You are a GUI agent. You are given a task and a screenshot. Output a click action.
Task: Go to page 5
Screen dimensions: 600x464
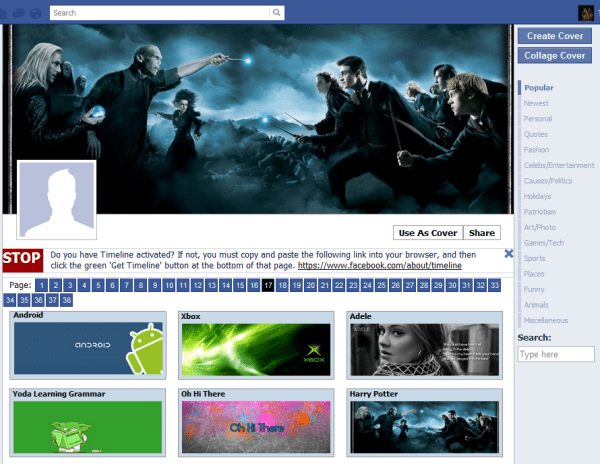98,285
